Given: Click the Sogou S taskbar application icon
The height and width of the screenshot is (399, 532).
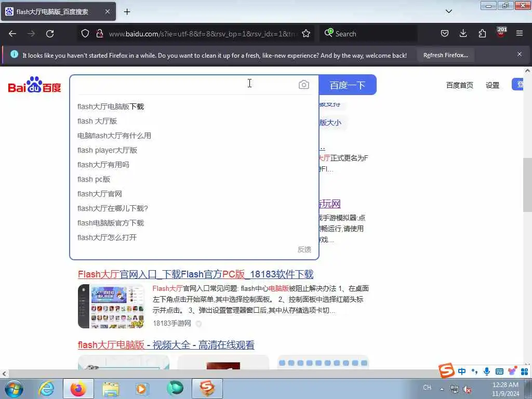Looking at the screenshot, I should click(207, 389).
